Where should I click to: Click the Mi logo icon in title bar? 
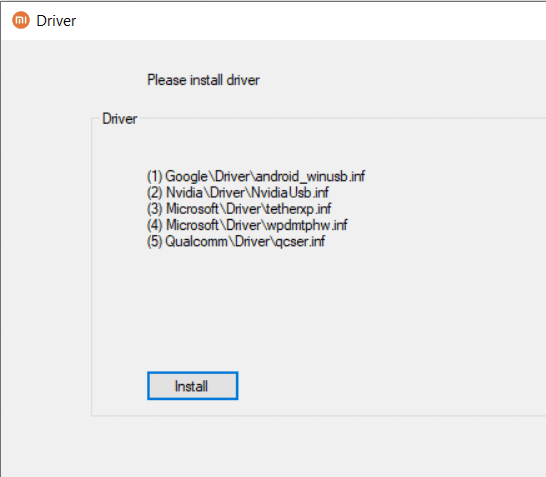pyautogui.click(x=21, y=20)
